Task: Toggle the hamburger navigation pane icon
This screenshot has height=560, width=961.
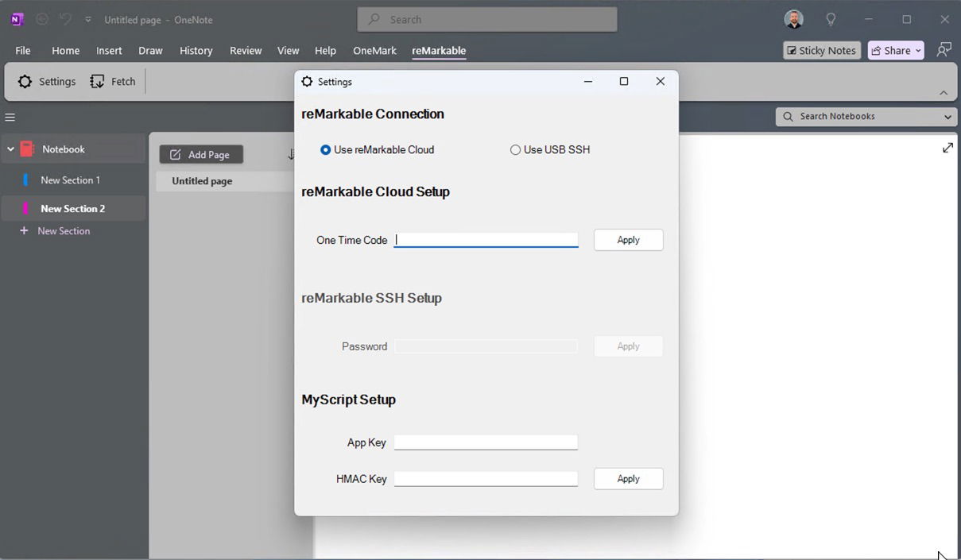Action: point(10,118)
